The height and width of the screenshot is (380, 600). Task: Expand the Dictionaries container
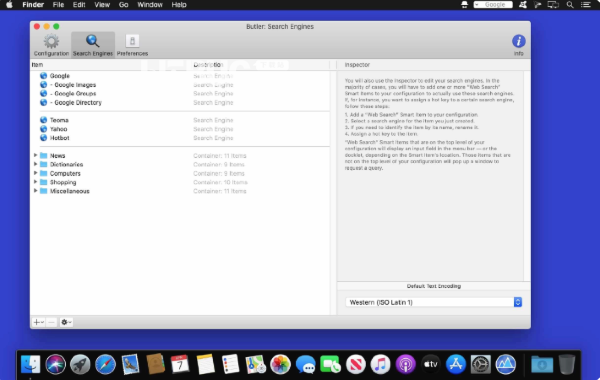coord(35,164)
